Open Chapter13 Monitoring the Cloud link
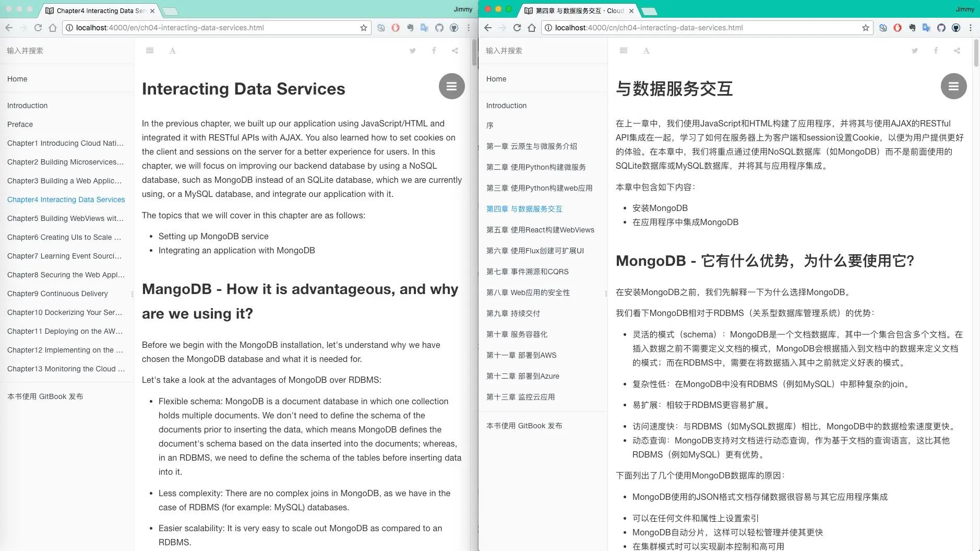The image size is (980, 551). tap(66, 369)
